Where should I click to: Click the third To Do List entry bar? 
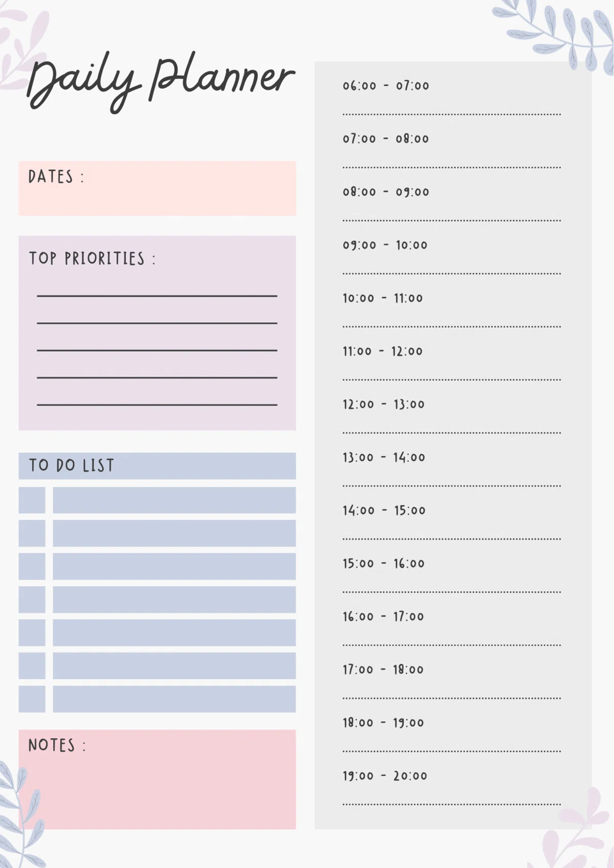click(x=174, y=566)
